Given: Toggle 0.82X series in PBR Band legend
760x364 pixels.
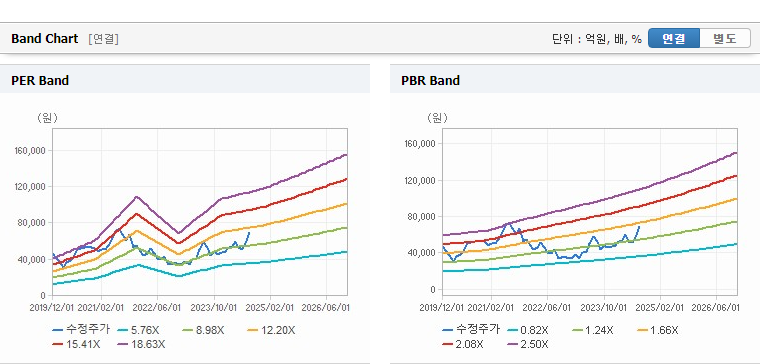Looking at the screenshot, I should pos(528,330).
